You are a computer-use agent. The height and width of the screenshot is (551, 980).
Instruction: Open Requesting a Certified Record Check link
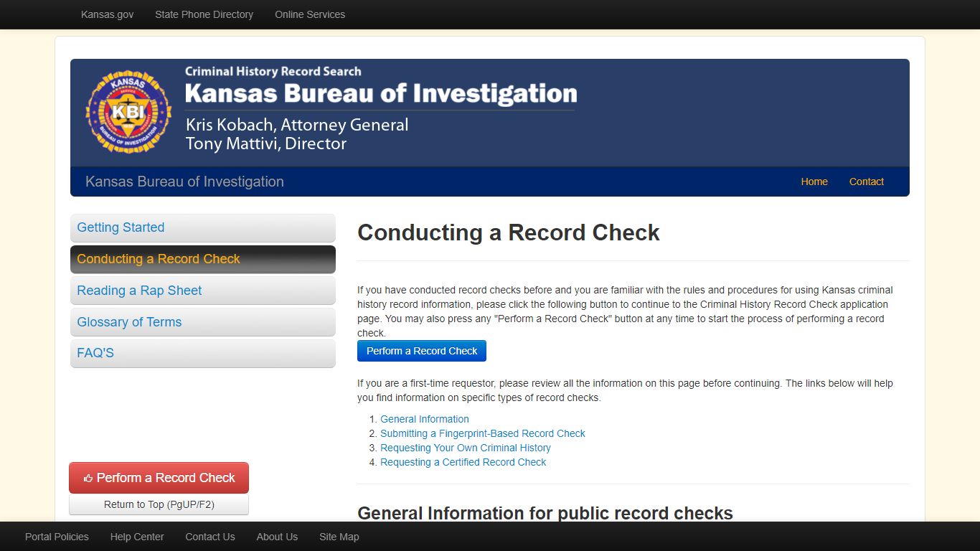463,462
